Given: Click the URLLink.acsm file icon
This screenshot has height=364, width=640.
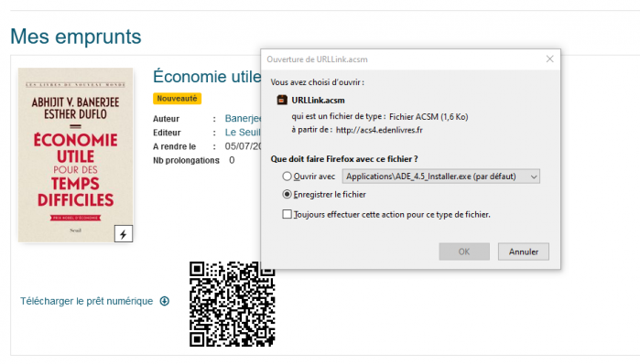Looking at the screenshot, I should pyautogui.click(x=282, y=100).
